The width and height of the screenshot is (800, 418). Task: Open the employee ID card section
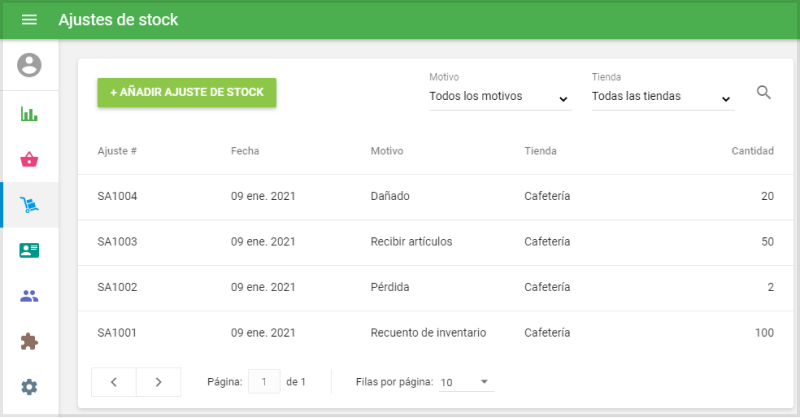[x=29, y=251]
